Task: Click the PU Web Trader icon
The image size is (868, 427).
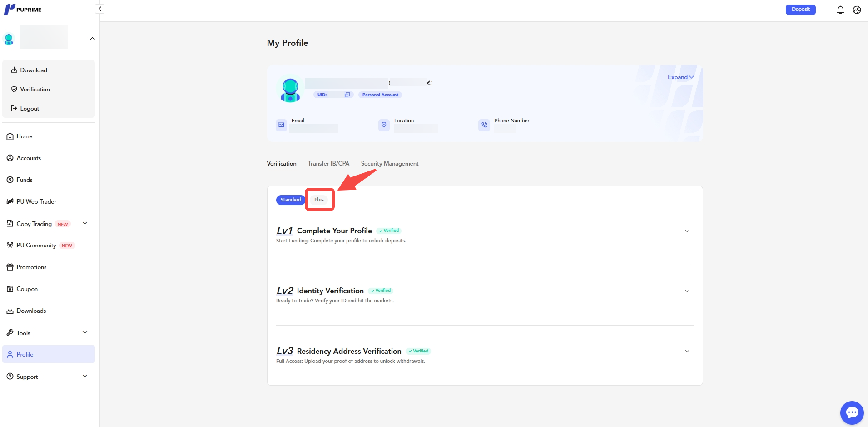Action: point(10,201)
